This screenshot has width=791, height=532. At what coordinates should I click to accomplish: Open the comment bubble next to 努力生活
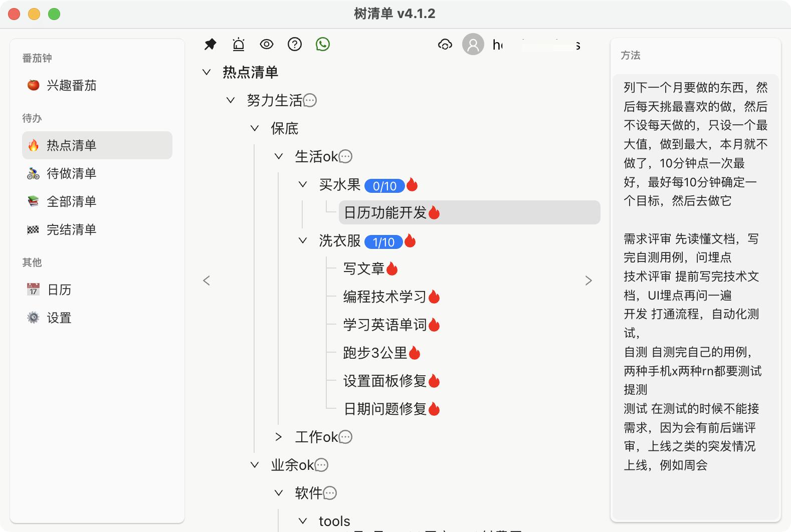coord(310,101)
